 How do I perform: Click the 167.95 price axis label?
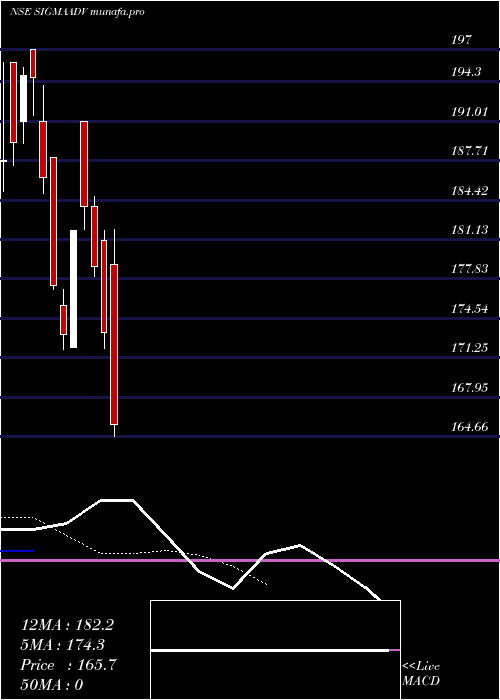[x=469, y=387]
